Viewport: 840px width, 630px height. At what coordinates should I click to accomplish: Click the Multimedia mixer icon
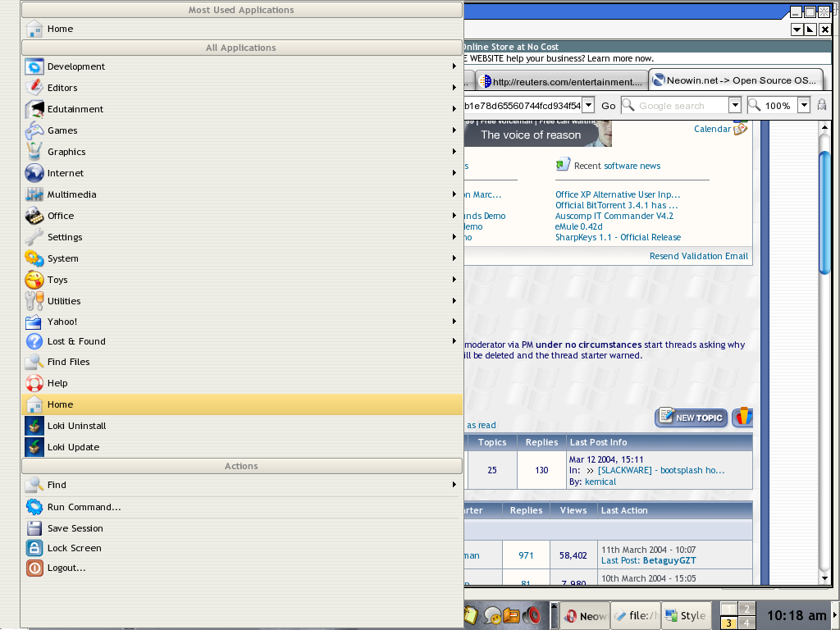tap(34, 194)
